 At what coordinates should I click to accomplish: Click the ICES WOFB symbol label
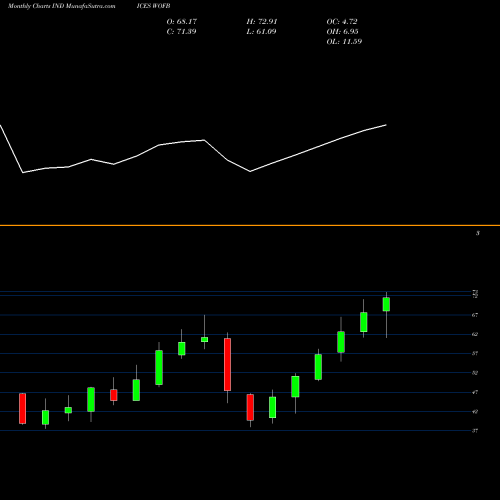(x=153, y=6)
